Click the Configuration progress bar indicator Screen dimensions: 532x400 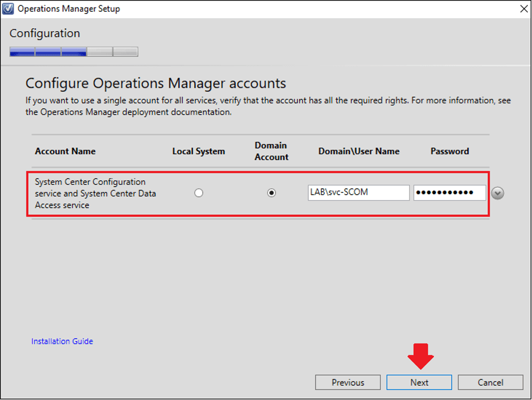(74, 52)
